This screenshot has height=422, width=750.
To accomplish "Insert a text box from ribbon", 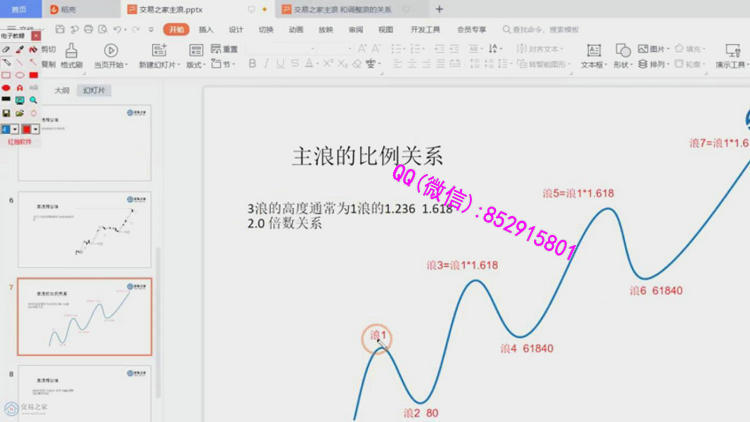I will (x=593, y=51).
